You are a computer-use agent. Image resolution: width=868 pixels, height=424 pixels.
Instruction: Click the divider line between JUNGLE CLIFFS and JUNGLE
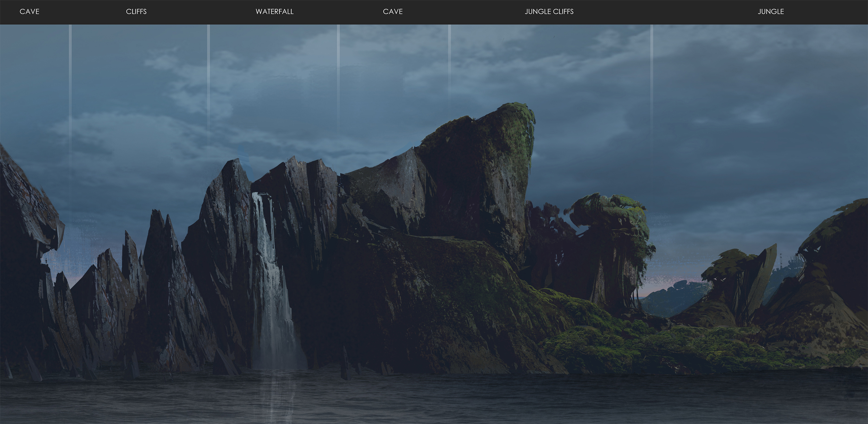(x=652, y=69)
